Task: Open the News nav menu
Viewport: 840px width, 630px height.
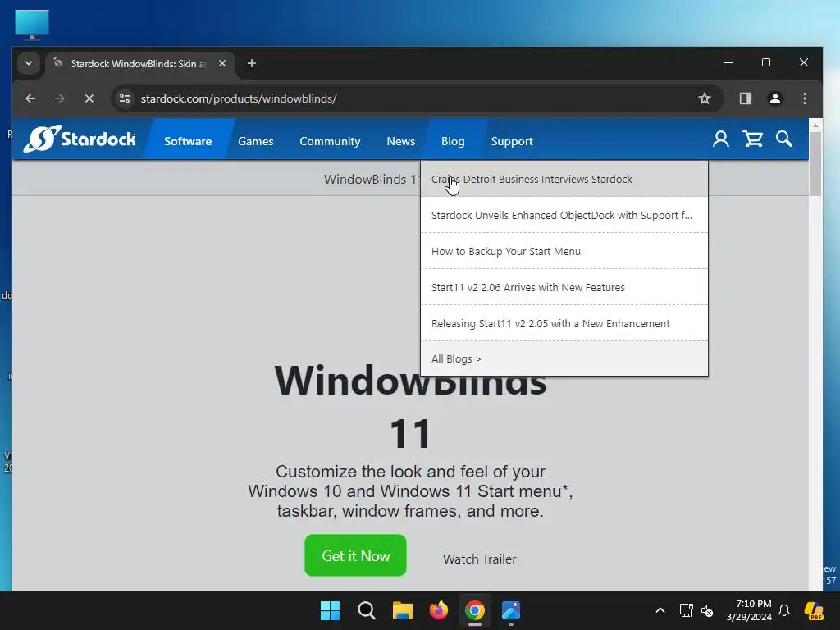Action: [x=400, y=141]
